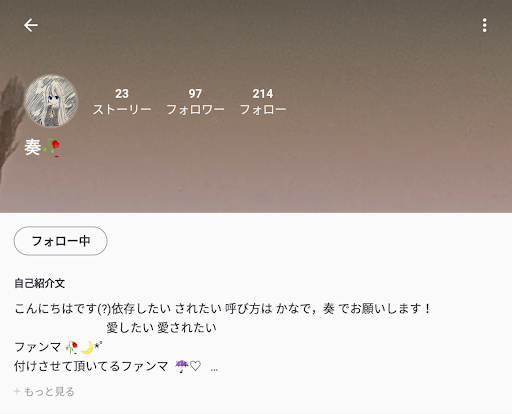
Task: Click the wilted rose emoji beside the name 奏
Action: click(x=51, y=148)
